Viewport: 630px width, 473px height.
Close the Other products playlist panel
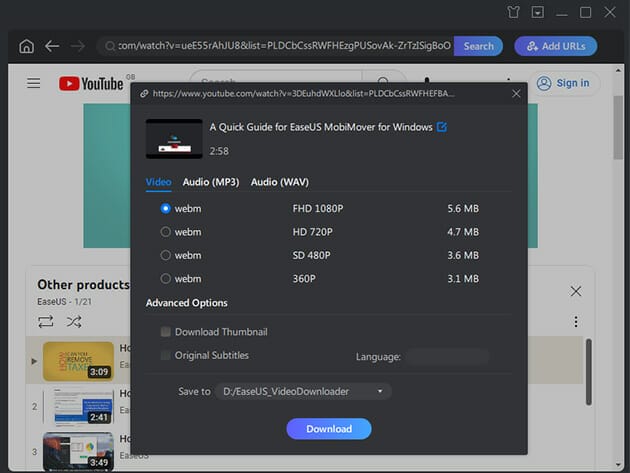(x=576, y=291)
